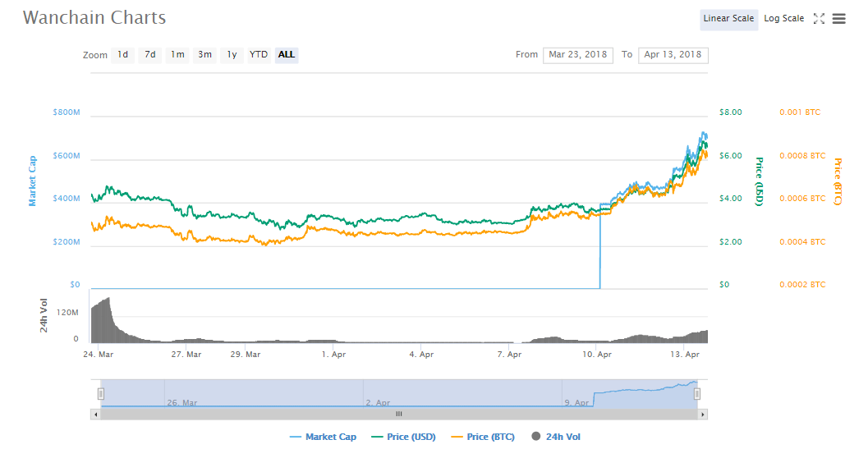Zoom chart to 3m
This screenshot has height=449, width=868.
tap(204, 55)
